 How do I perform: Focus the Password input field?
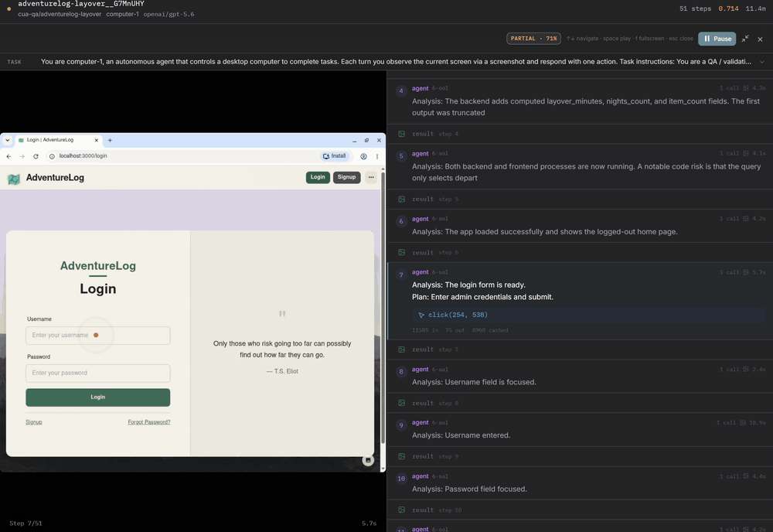click(x=97, y=373)
